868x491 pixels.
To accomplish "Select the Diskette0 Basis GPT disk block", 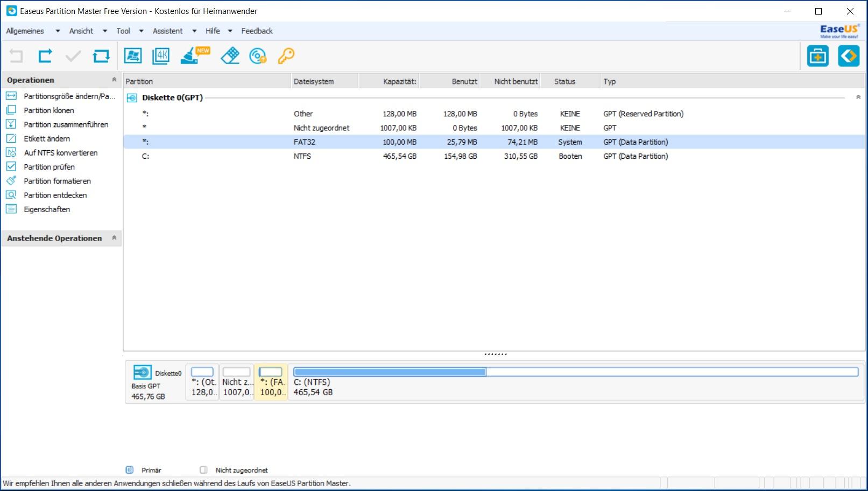I will tap(155, 383).
